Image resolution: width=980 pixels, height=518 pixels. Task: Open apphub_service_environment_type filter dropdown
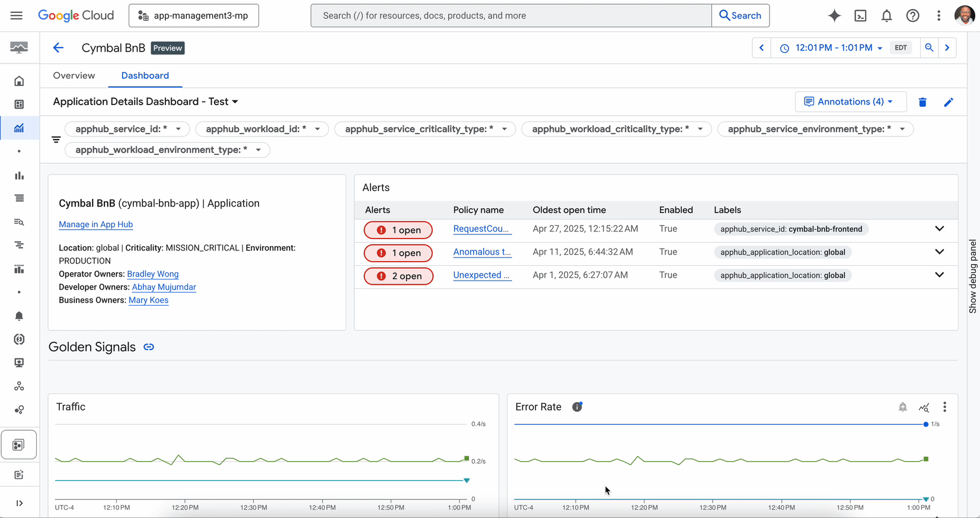pyautogui.click(x=815, y=129)
